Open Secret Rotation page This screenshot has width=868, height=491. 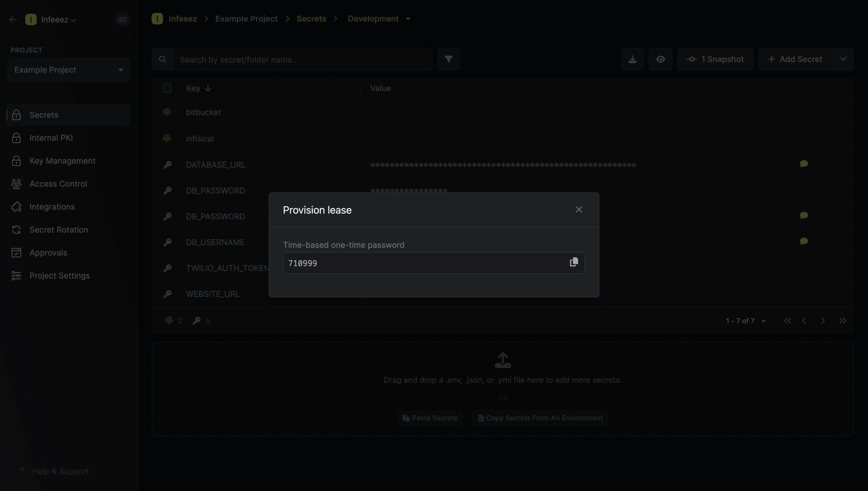coord(68,230)
